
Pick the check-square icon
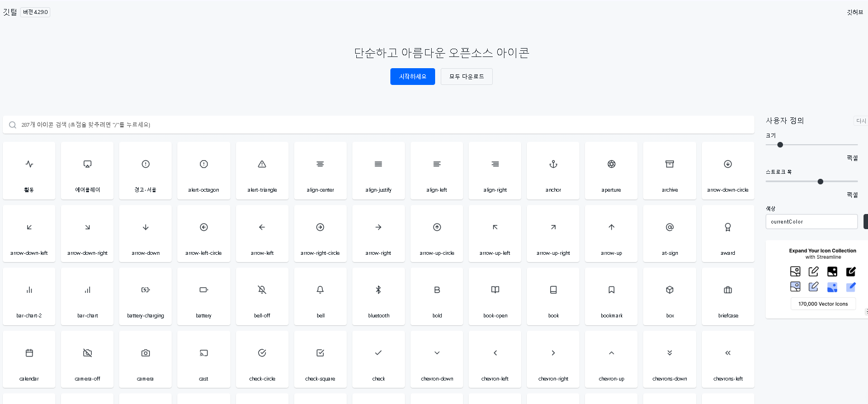[320, 359]
